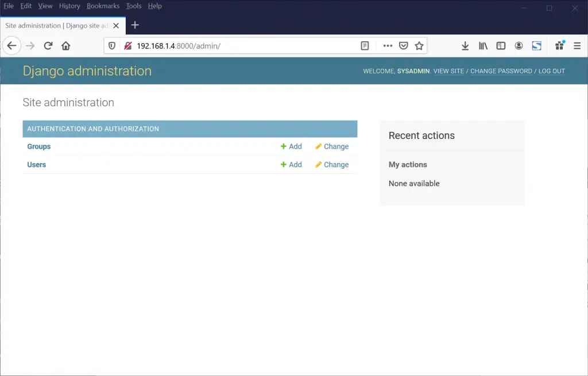This screenshot has width=588, height=376.
Task: Open the page actions ellipsis menu
Action: (x=388, y=45)
